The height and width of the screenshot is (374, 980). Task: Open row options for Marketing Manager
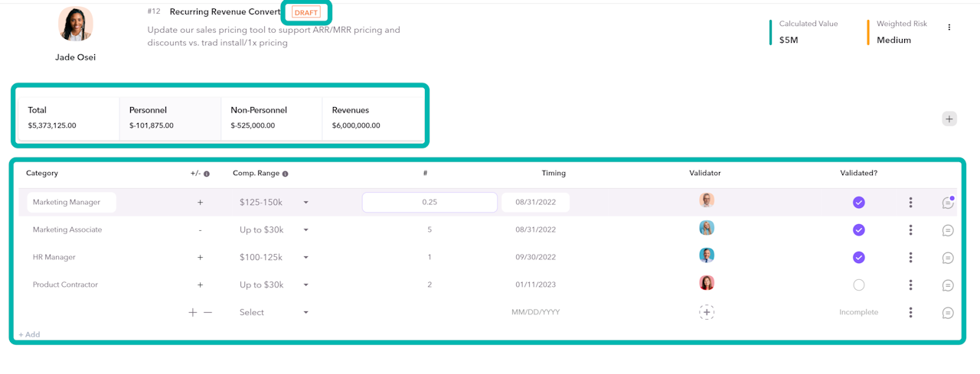tap(910, 203)
